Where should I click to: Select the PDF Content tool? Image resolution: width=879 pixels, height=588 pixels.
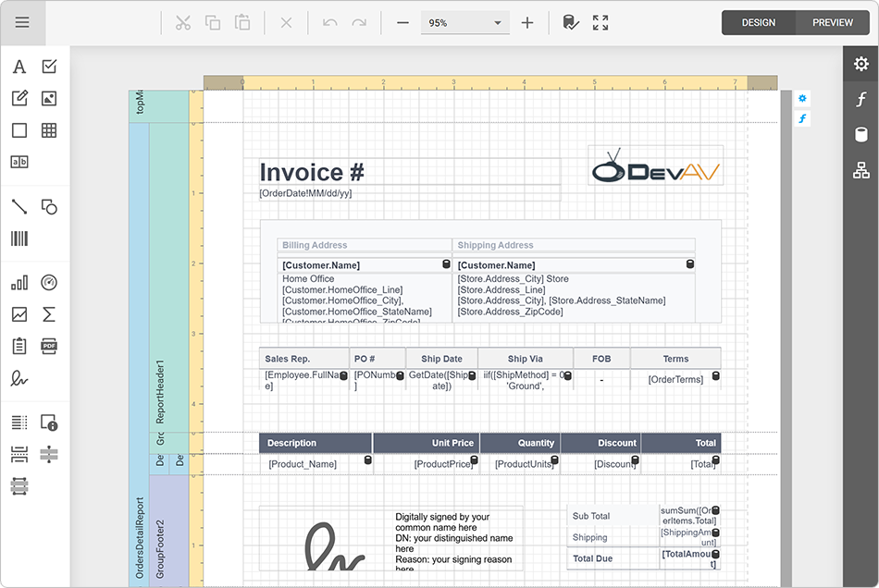(48, 346)
